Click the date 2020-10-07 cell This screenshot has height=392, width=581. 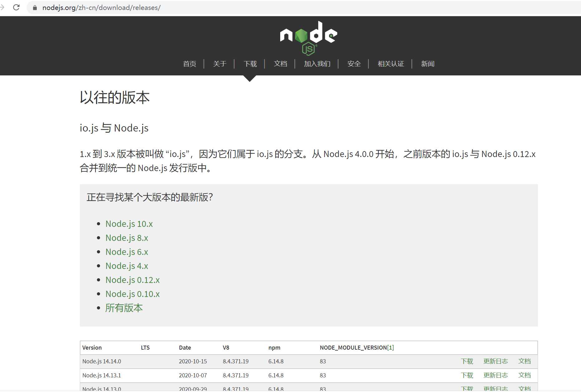pyautogui.click(x=193, y=375)
